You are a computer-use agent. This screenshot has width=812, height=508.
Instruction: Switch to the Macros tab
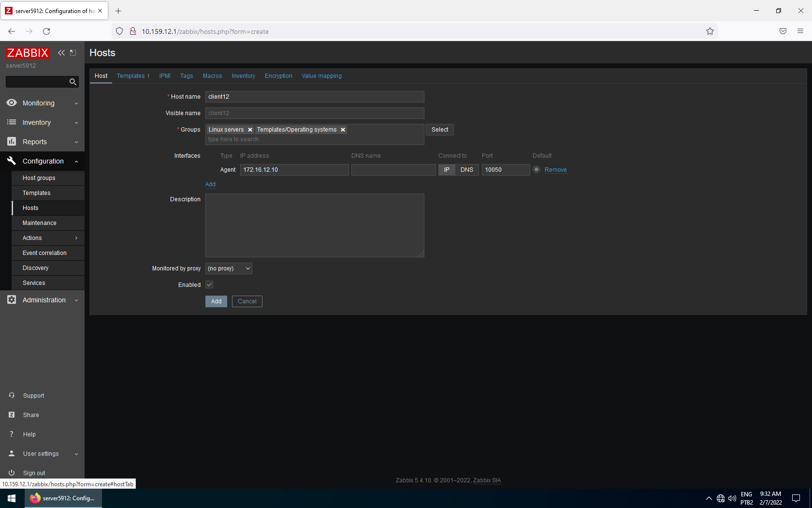tap(212, 76)
